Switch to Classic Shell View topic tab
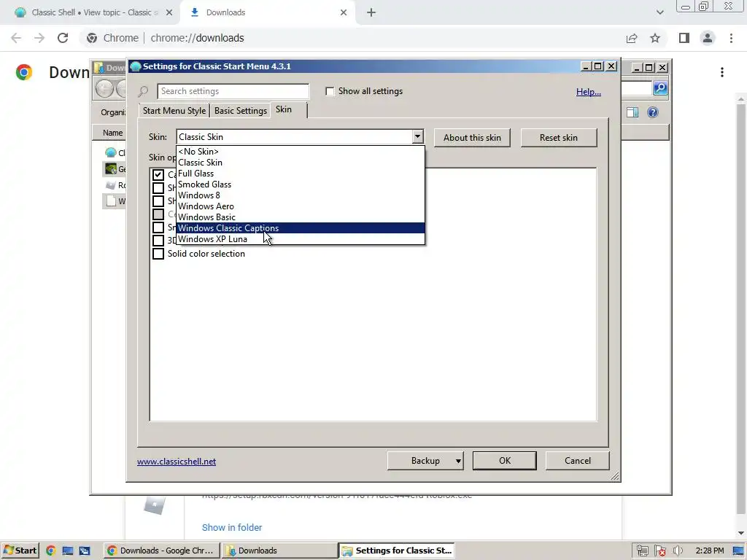 94,12
